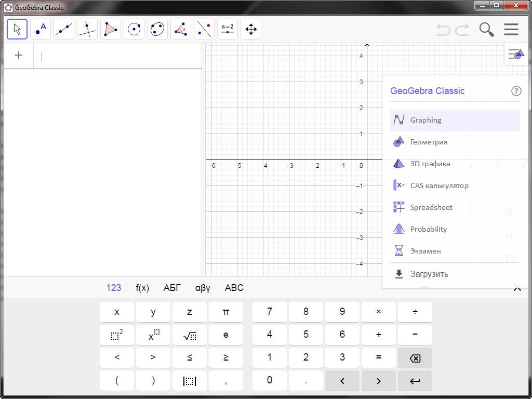This screenshot has width=532, height=399.
Task: Switch keyboard to αβγ tab
Action: click(x=203, y=288)
